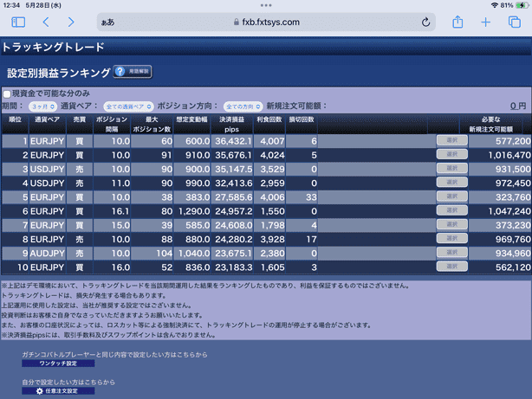532x399 pixels.
Task: Click the 売買 column header
Action: coord(80,124)
